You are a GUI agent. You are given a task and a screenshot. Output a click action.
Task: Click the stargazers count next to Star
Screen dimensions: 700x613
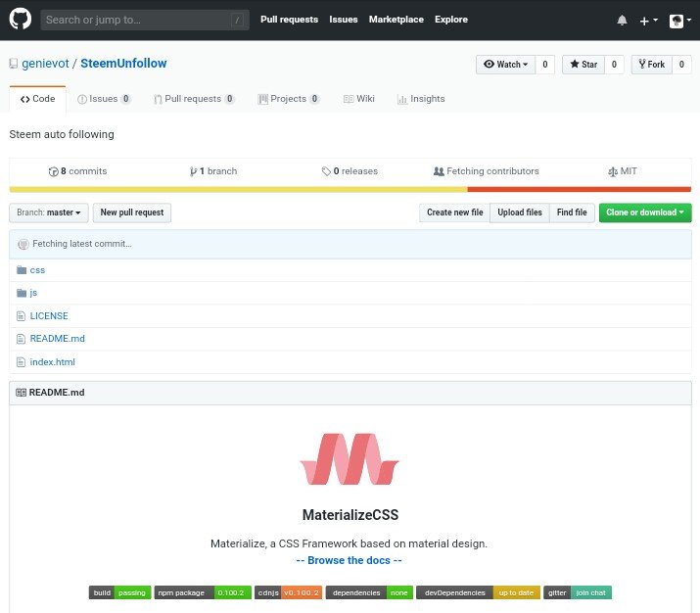pos(614,65)
